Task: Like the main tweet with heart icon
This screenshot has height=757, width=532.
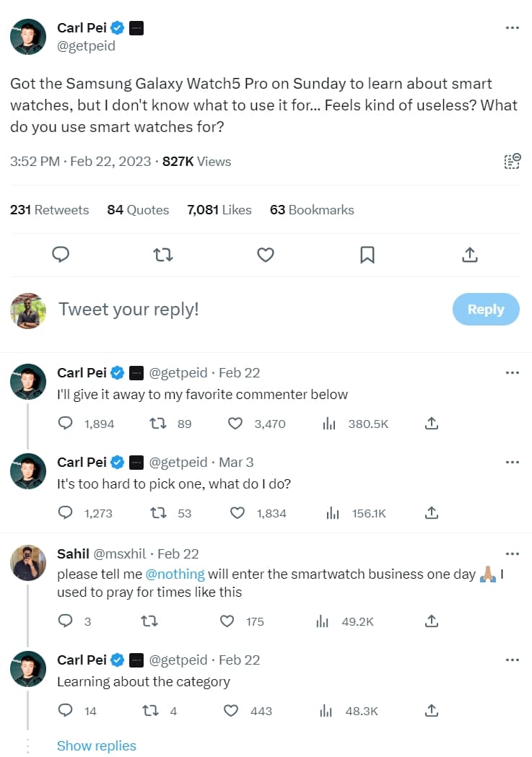Action: coord(266,254)
